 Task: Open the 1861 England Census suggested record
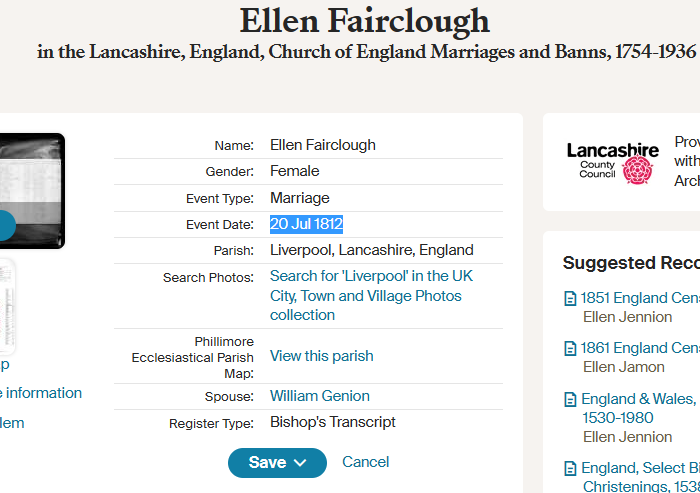coord(640,348)
